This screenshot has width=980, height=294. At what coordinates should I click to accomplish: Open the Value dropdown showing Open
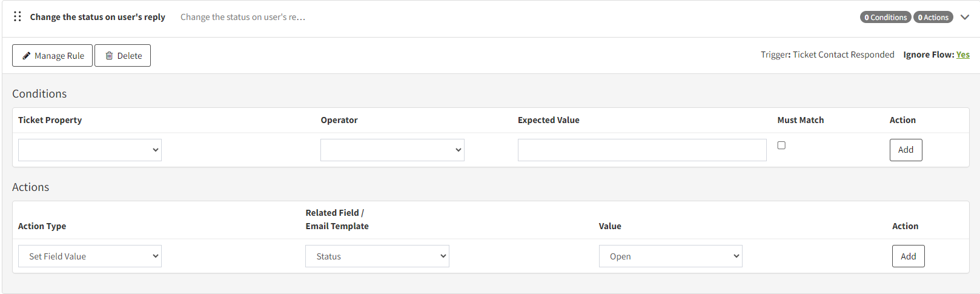pyautogui.click(x=670, y=256)
